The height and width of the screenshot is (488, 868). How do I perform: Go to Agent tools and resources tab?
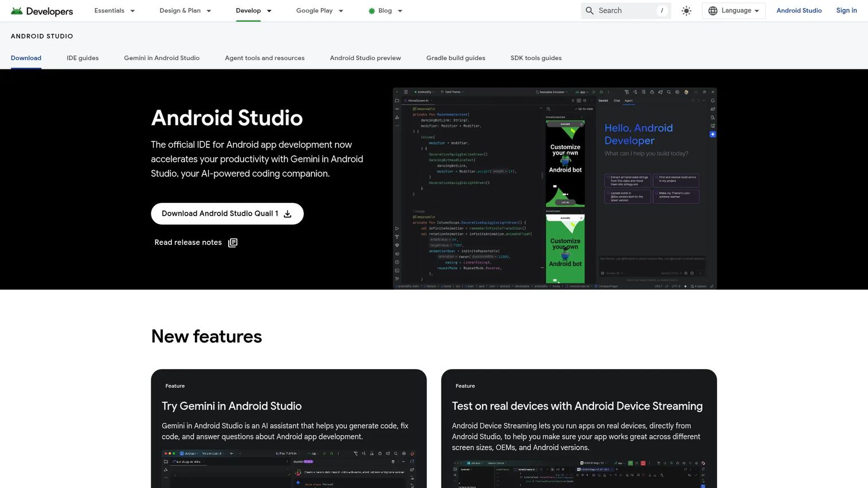point(265,58)
